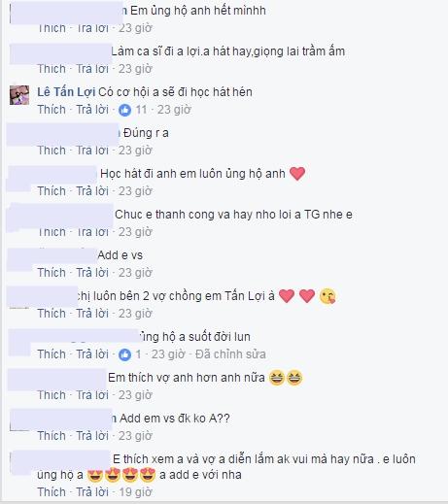Viewport: 448px width, 504px height.
Task: Like the 'Học hát đi anh' comment
Action: coord(52,191)
